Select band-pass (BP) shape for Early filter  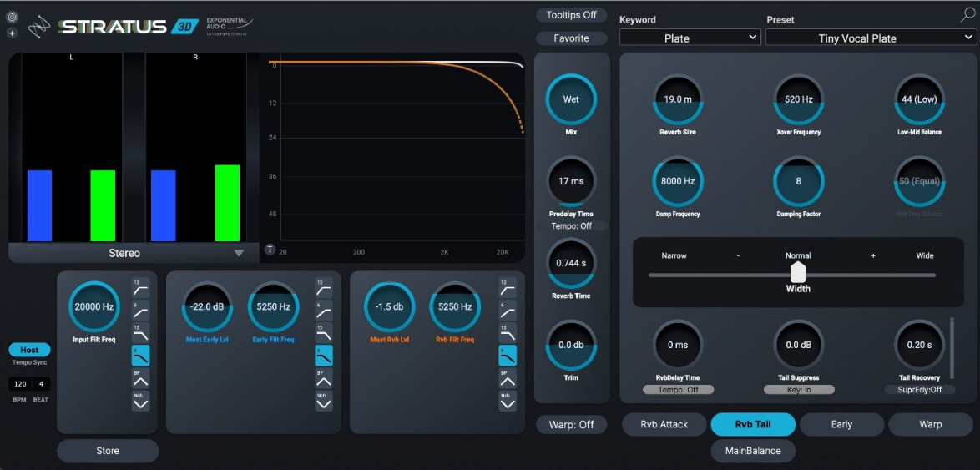click(x=324, y=378)
